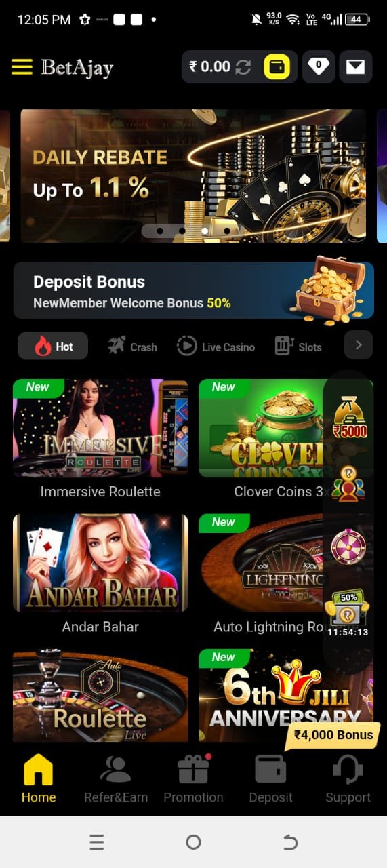Open the hamburger menu beside BetAjay
The height and width of the screenshot is (868, 387).
pos(22,67)
